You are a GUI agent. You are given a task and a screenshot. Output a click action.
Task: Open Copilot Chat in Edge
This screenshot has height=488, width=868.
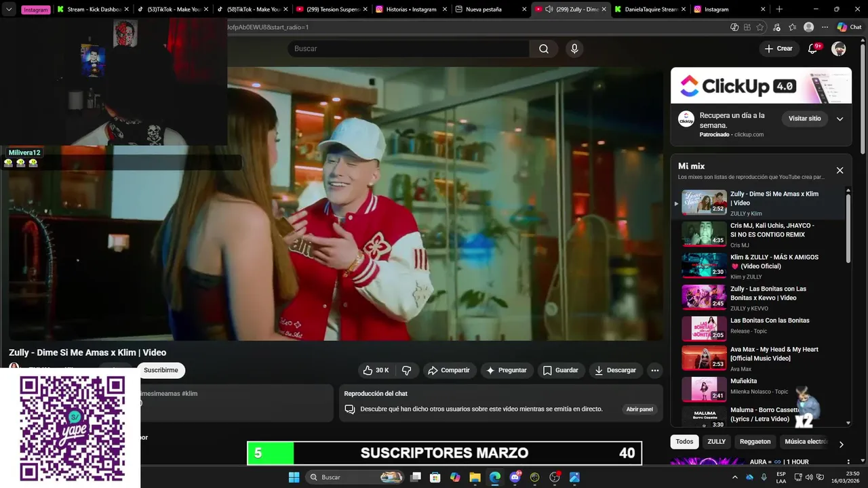coord(849,27)
